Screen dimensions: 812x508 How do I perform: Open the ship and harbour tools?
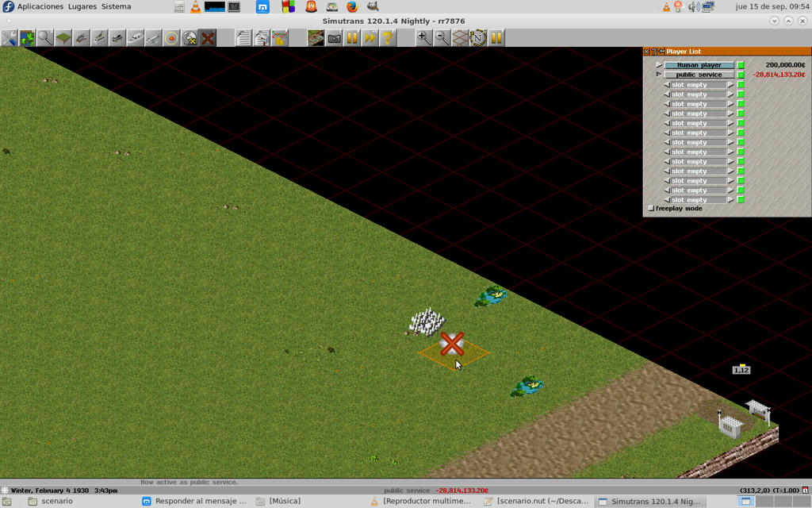[135, 38]
